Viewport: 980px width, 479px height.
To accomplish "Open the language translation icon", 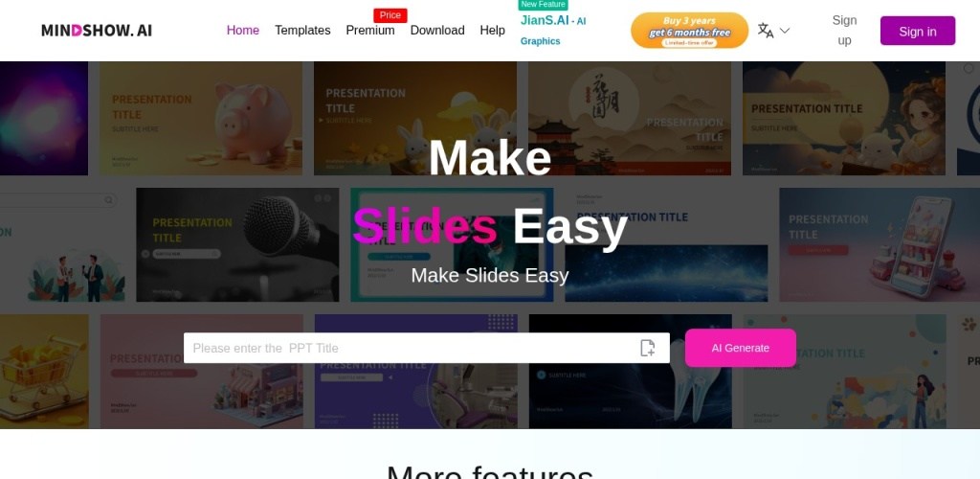I will coord(766,30).
